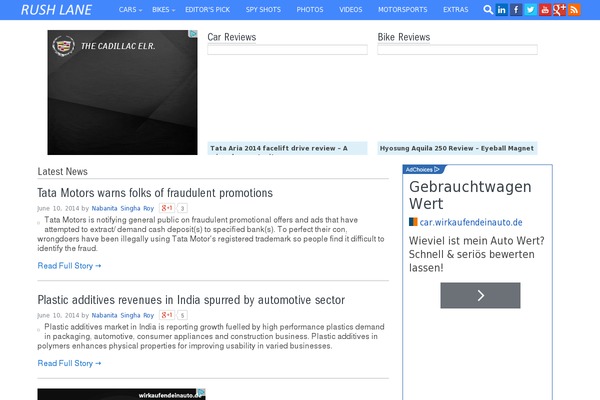Click June 10, 2014 date on Tata story
Screen dimensions: 600x400
[58, 208]
